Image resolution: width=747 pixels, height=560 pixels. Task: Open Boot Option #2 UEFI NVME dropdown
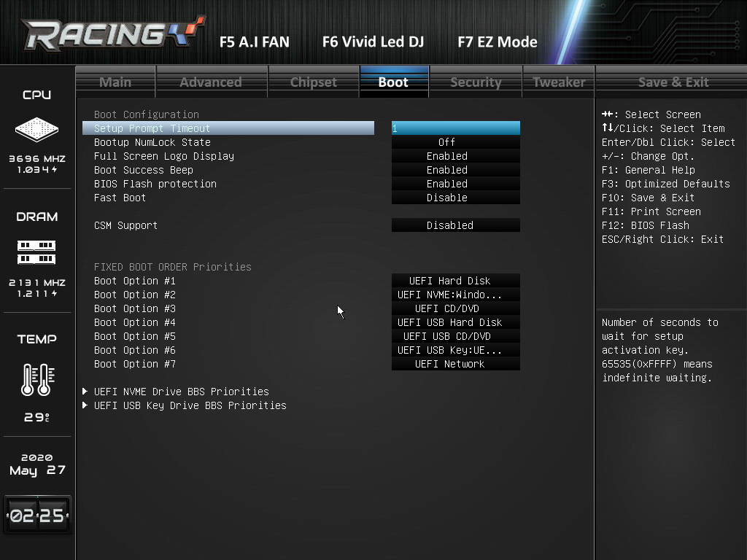coord(456,295)
